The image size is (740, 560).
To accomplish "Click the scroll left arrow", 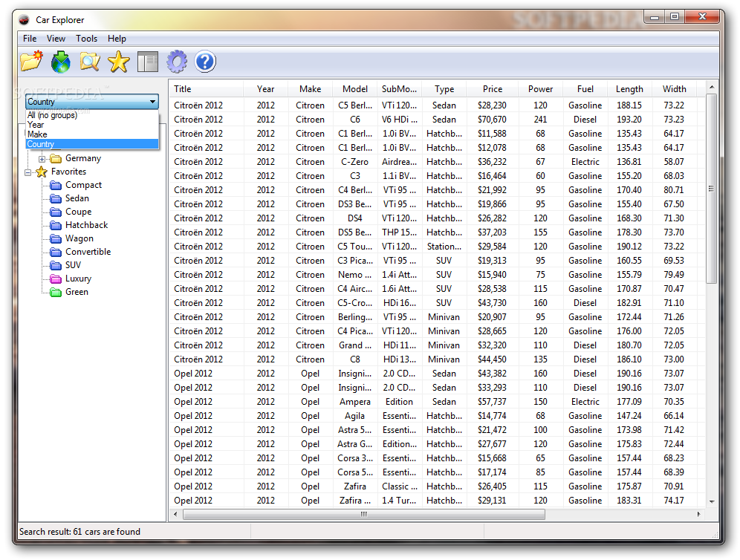I will (175, 514).
